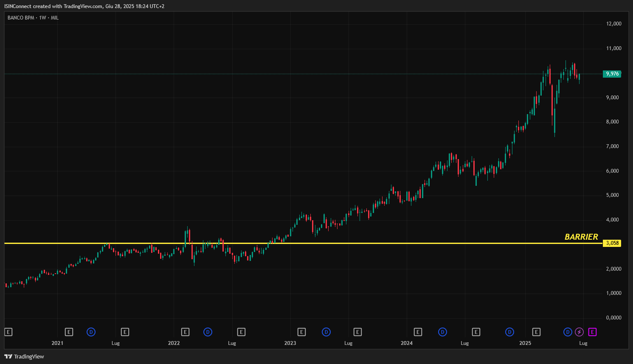
Task: Click the 0,0000 price axis label
Action: [x=614, y=318]
